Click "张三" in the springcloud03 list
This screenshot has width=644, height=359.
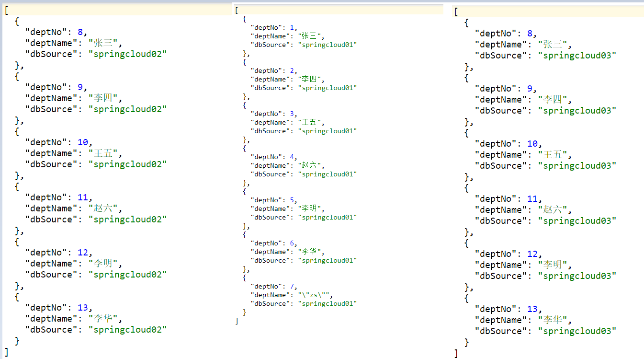click(553, 45)
